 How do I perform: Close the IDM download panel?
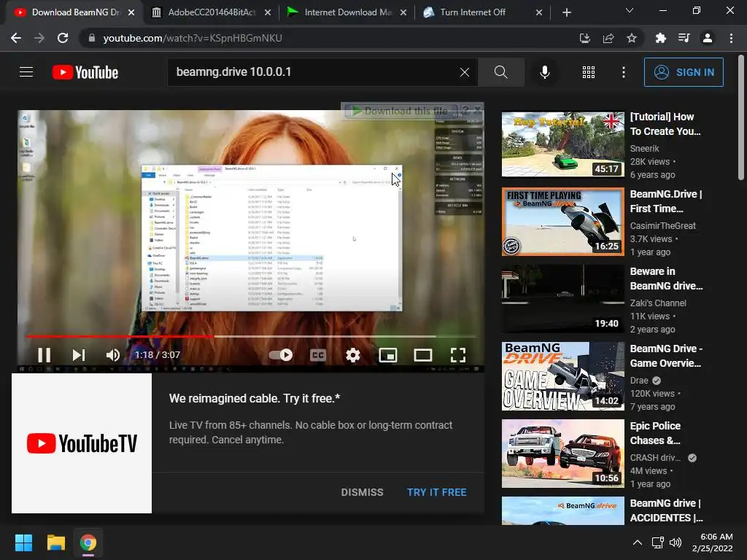477,110
